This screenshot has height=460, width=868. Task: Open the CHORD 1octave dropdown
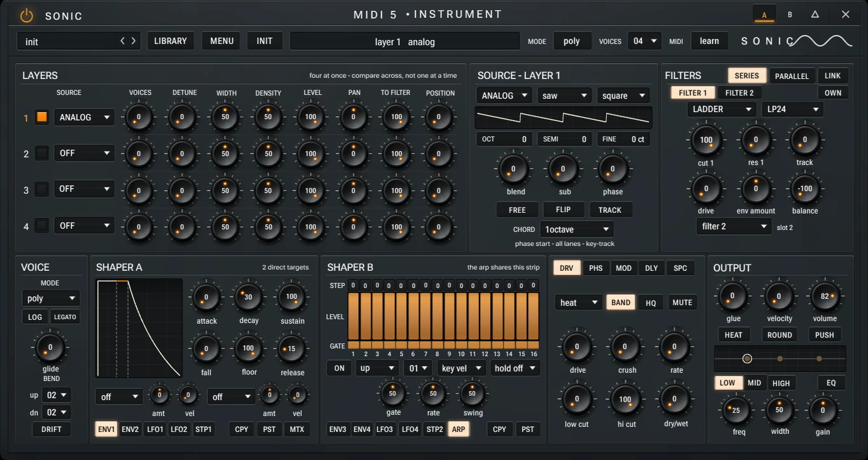coord(576,229)
